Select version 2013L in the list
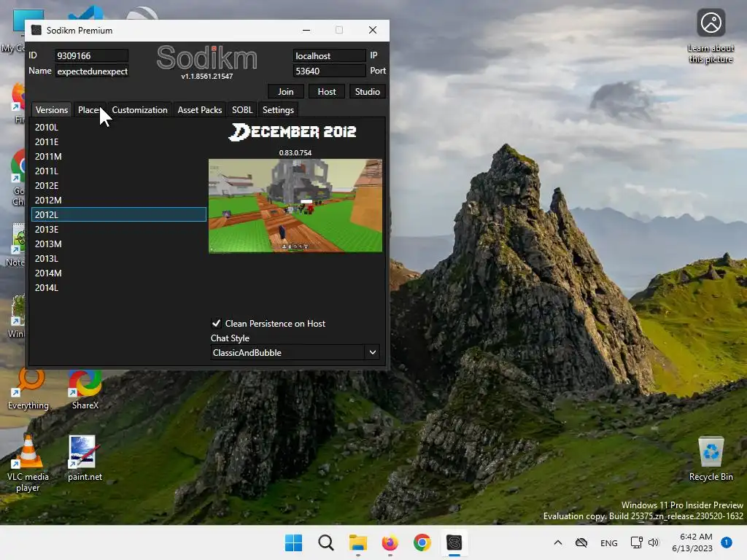The width and height of the screenshot is (747, 560). [119, 259]
